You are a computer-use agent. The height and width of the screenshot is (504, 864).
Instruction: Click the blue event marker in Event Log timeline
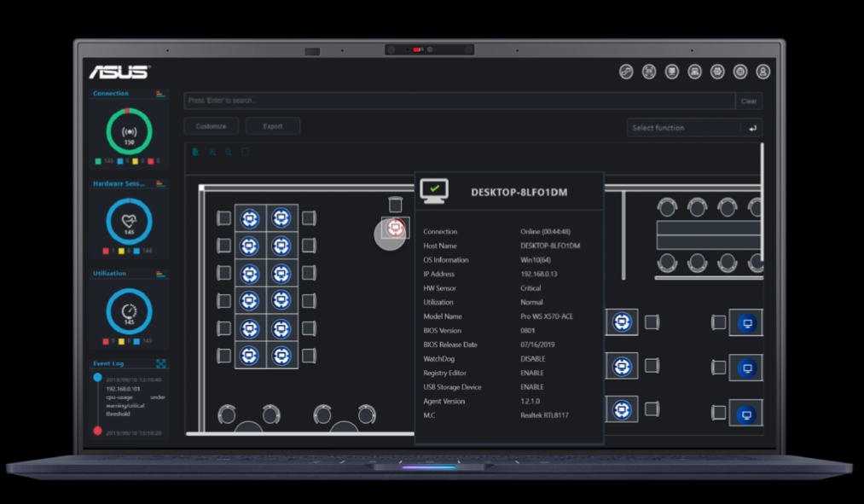click(97, 377)
